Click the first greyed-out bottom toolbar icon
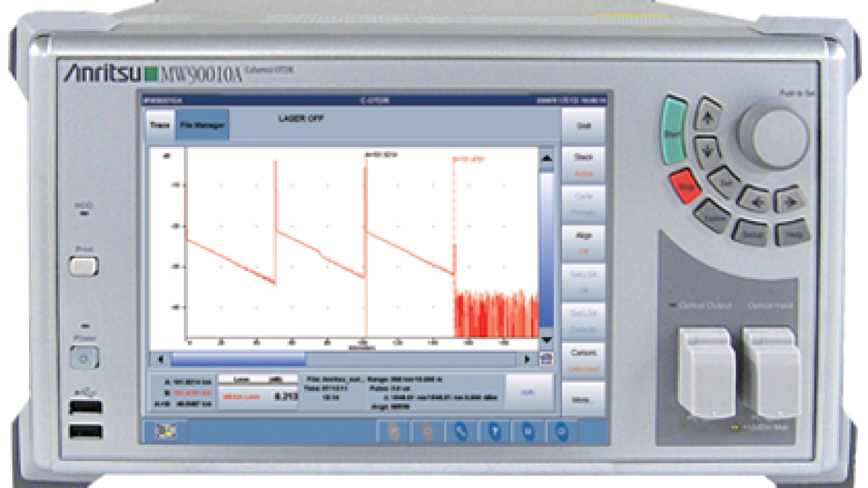Viewport: 868px width, 488px height. click(x=394, y=432)
